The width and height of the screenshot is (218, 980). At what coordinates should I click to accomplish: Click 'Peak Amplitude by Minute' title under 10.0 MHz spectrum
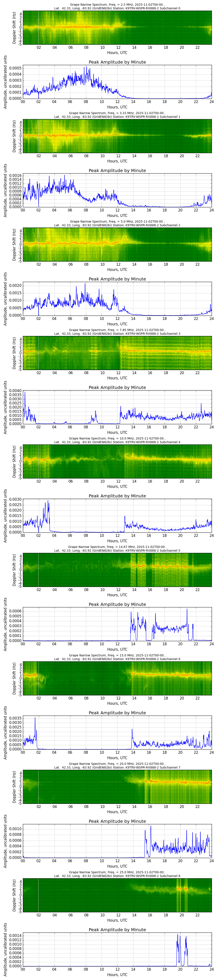click(x=117, y=496)
